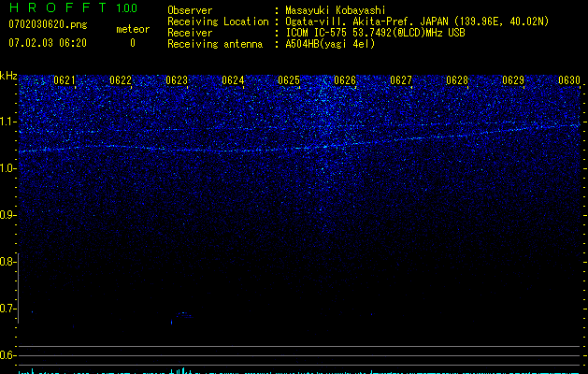Click the Ogata-vill. Akita-Pref. JAPAN location text
This screenshot has height=374, width=588.
417,22
